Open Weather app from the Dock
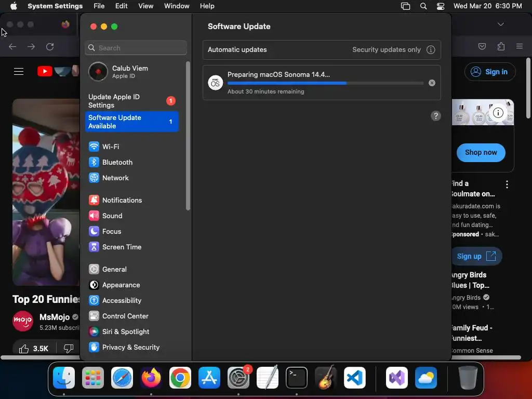The width and height of the screenshot is (532, 399). 426,378
